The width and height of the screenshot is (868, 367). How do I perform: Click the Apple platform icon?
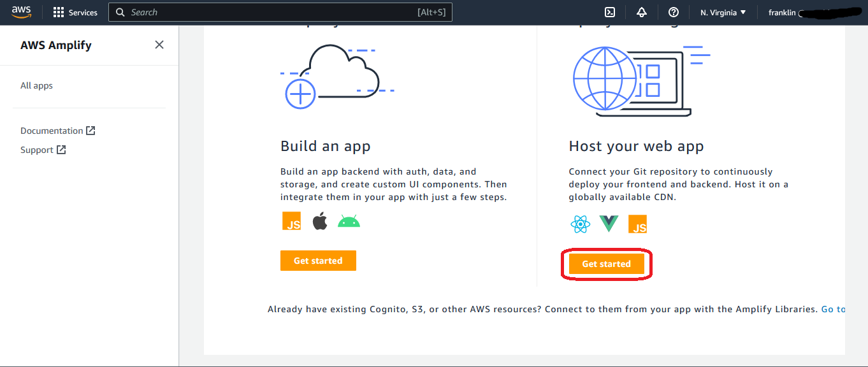tap(319, 221)
